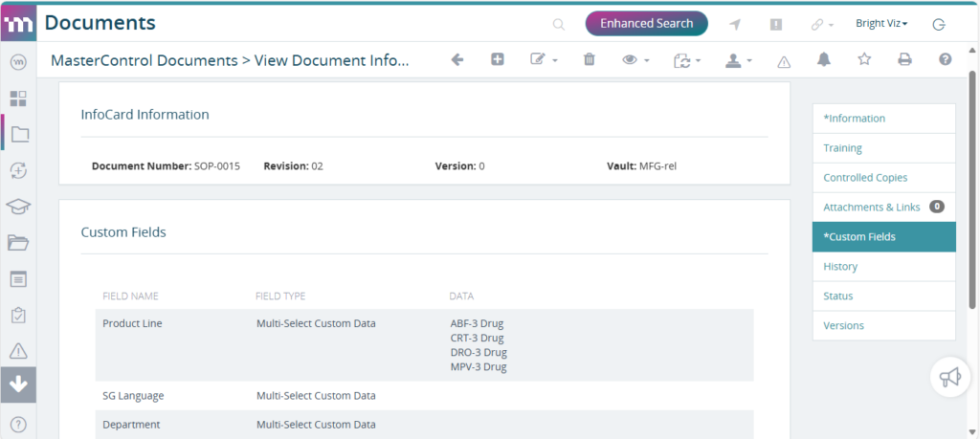
Task: Click the Product Line field name
Action: pyautogui.click(x=132, y=323)
